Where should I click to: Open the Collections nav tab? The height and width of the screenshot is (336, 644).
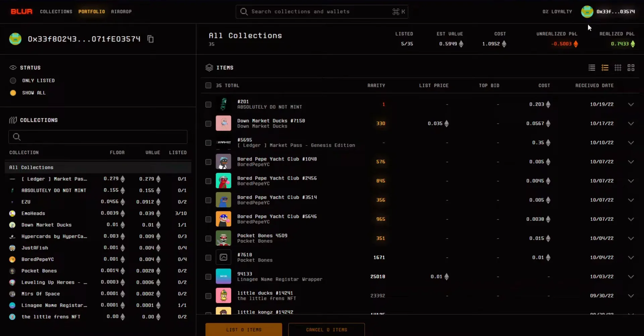tap(56, 12)
